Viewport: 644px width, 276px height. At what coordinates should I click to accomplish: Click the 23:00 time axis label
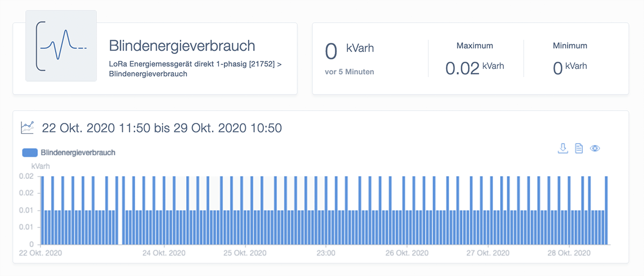[x=326, y=253]
